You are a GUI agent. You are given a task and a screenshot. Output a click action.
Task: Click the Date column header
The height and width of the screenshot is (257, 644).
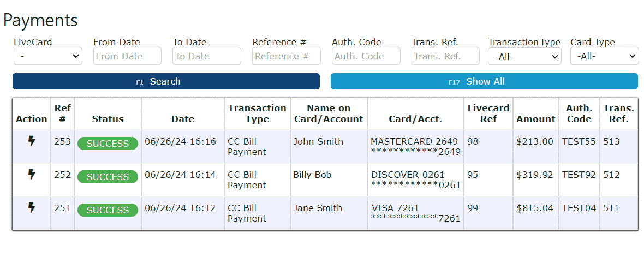(183, 119)
